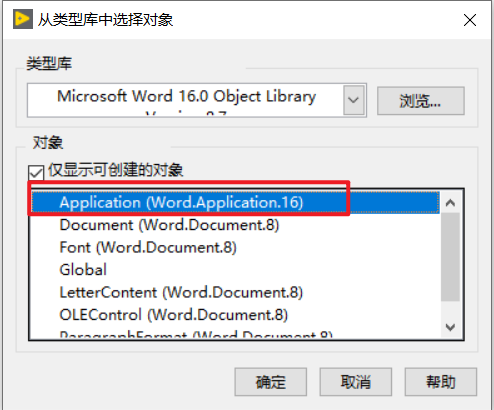Click the object list scroll down arrow
494x410 pixels.
pos(450,327)
